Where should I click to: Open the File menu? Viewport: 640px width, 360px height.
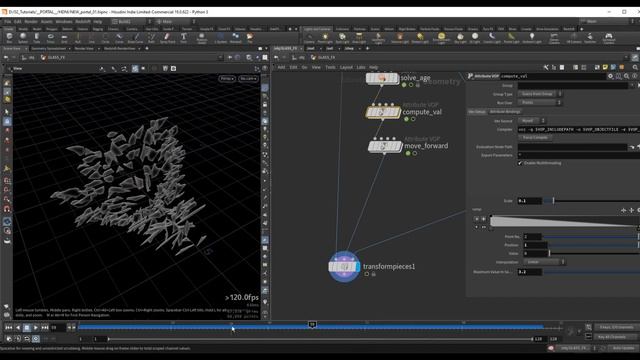8,22
